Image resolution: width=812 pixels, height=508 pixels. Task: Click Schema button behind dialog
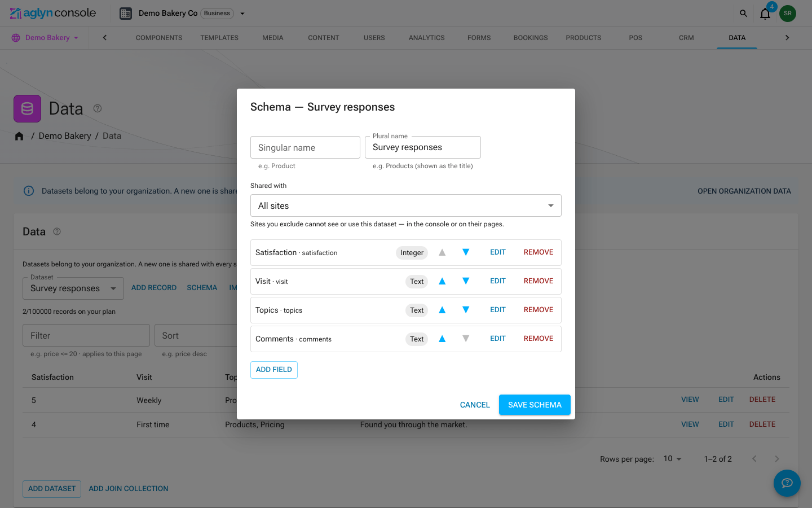[202, 288]
